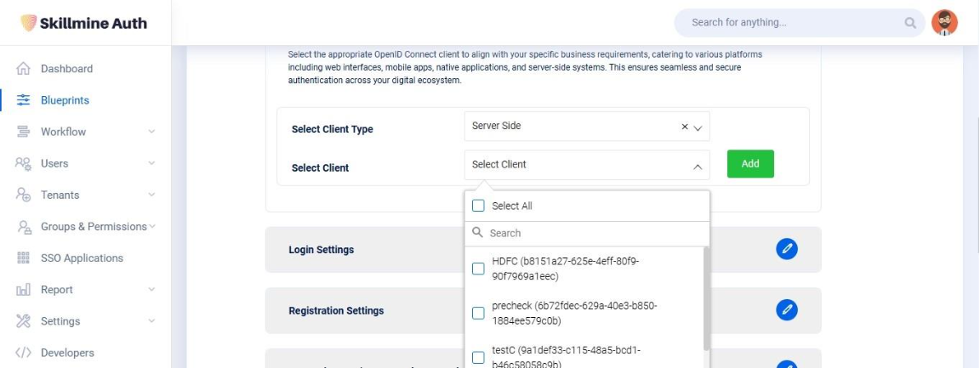
Task: Click the SSO Applications grid icon
Action: (24, 258)
